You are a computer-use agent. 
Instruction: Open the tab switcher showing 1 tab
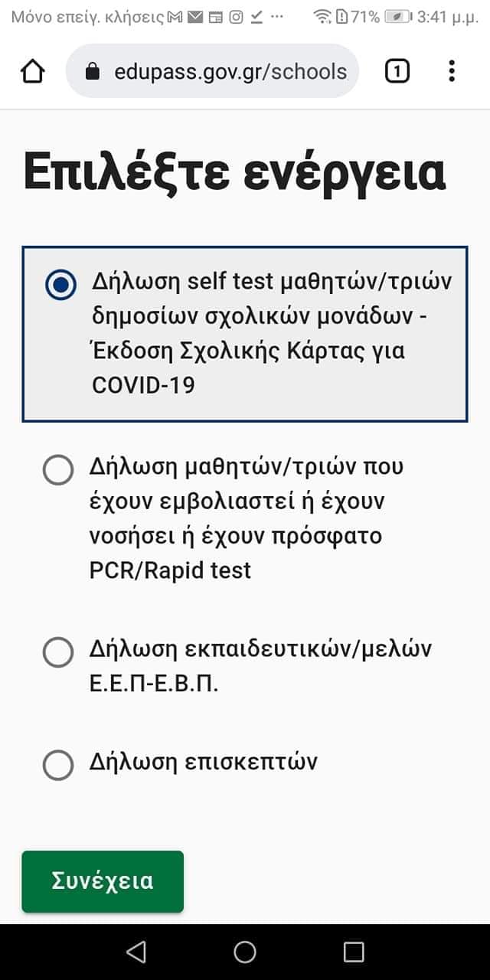397,71
